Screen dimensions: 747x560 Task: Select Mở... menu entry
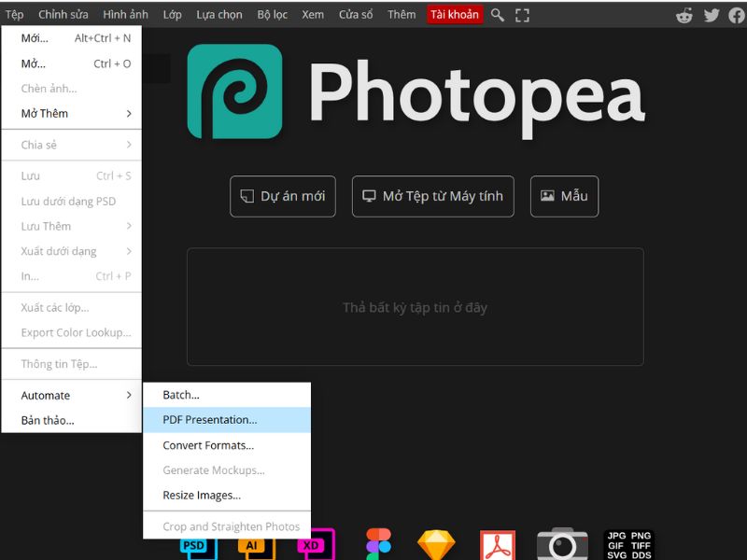pyautogui.click(x=72, y=63)
